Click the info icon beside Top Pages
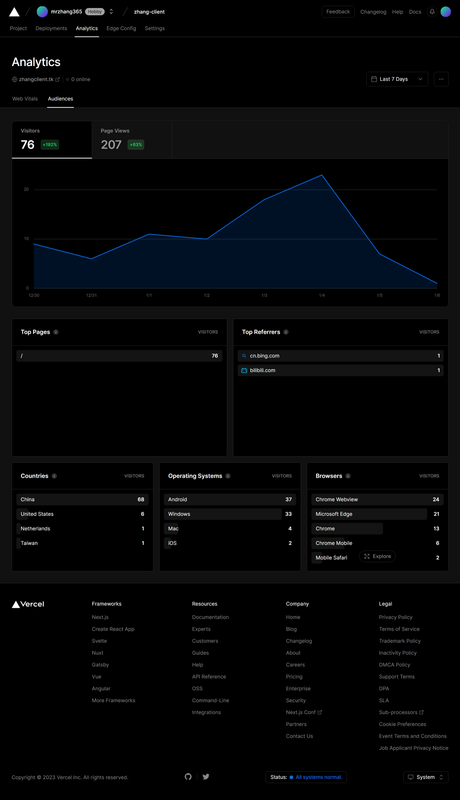Screen dimensions: 460x800 56,332
